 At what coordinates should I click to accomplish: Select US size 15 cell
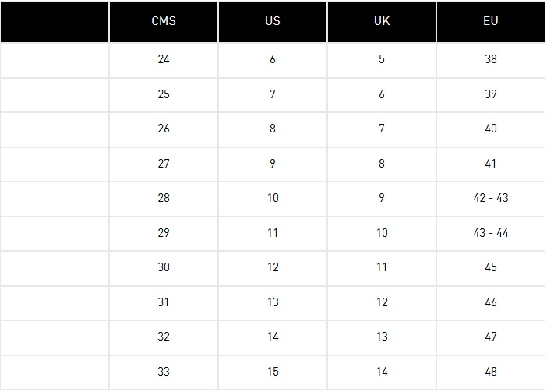click(x=273, y=372)
